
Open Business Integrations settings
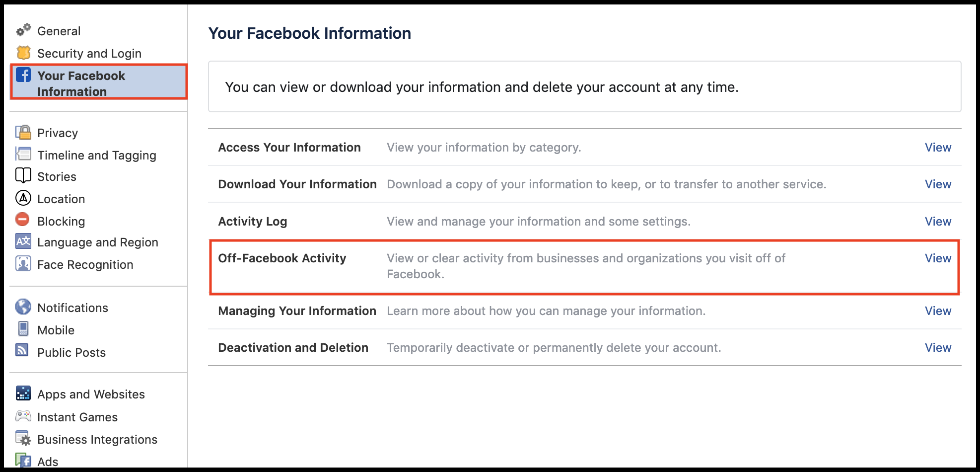pyautogui.click(x=97, y=440)
